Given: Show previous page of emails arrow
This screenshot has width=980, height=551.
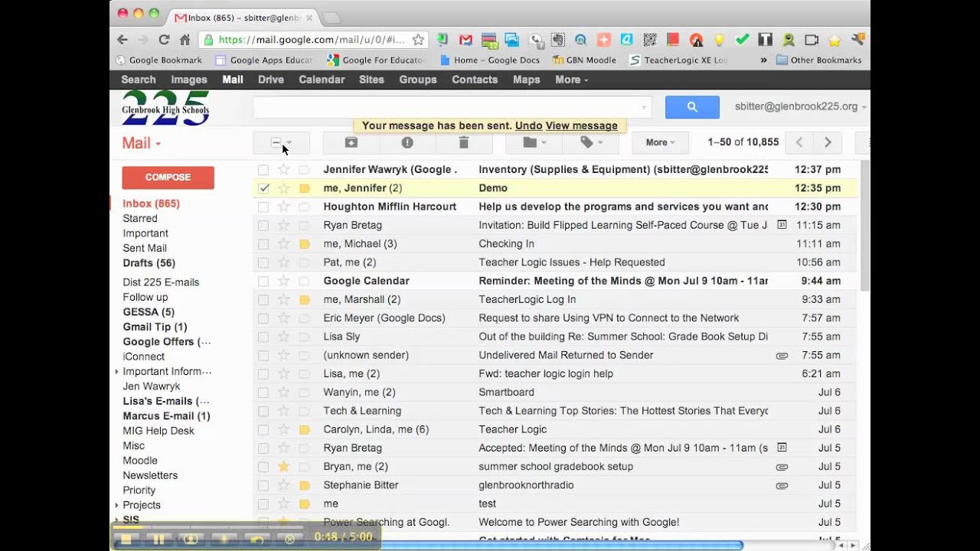Looking at the screenshot, I should [799, 142].
